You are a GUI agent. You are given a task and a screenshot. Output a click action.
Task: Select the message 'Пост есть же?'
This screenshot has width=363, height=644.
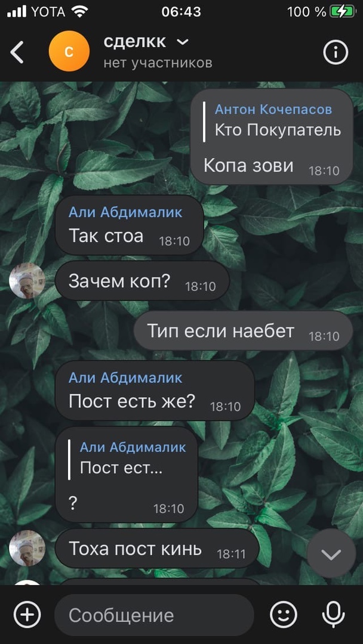[155, 391]
